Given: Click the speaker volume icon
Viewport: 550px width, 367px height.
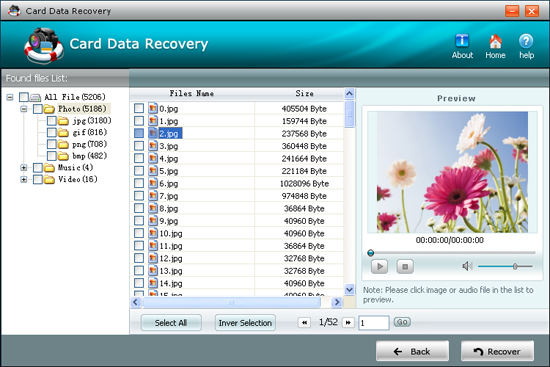Looking at the screenshot, I should click(x=467, y=266).
